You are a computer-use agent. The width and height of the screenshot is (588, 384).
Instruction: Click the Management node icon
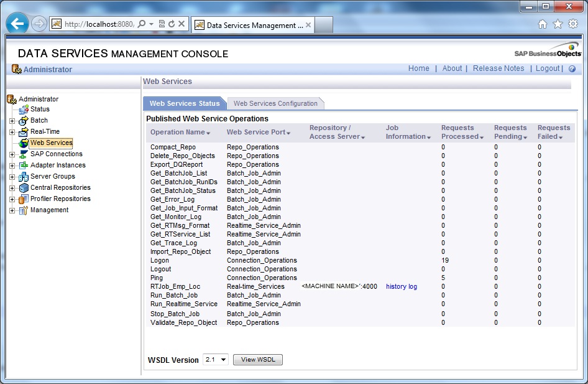pos(24,210)
